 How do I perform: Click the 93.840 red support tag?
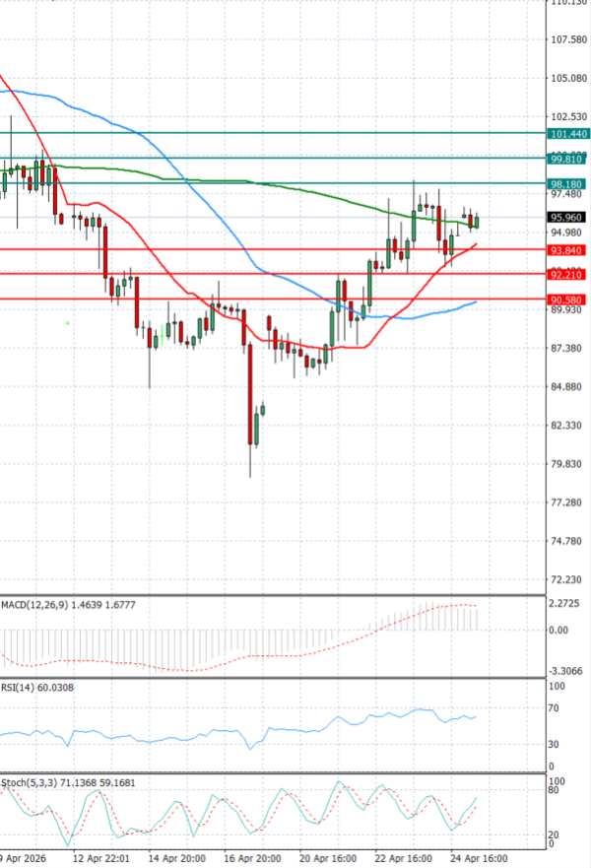[568, 250]
